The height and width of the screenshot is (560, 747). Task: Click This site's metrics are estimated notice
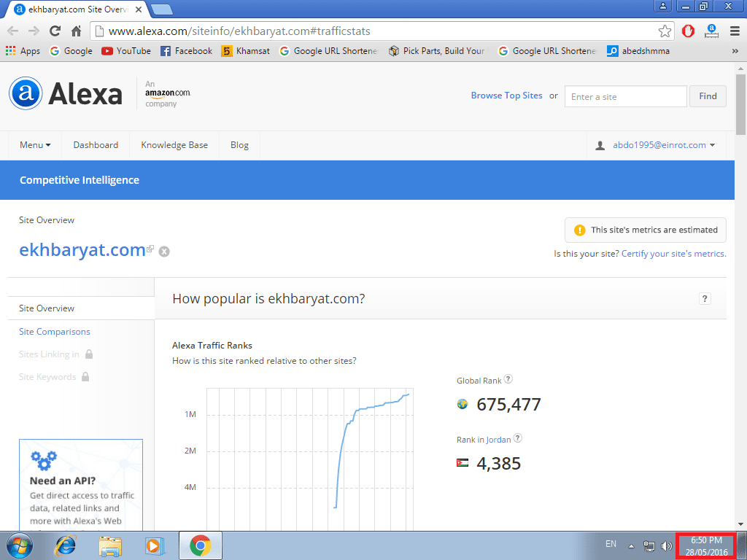(646, 230)
